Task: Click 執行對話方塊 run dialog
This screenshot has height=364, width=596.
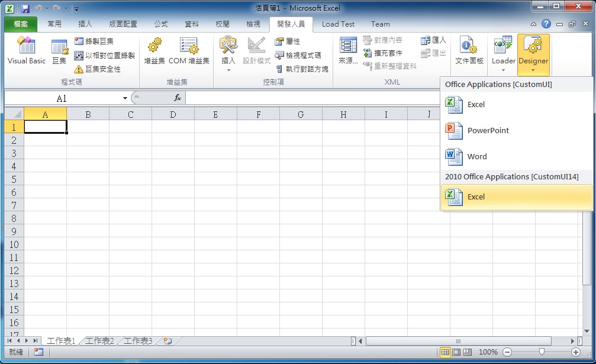Action: [x=302, y=69]
